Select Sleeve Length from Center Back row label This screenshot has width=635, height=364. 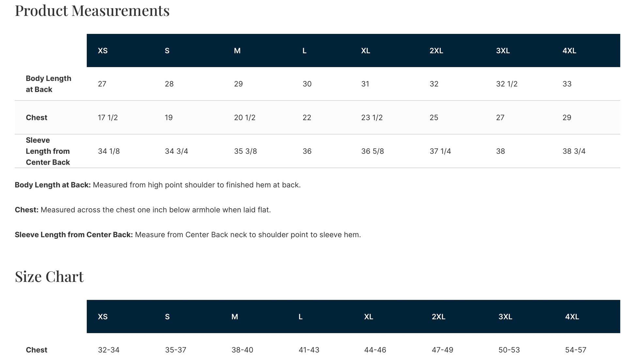[48, 151]
